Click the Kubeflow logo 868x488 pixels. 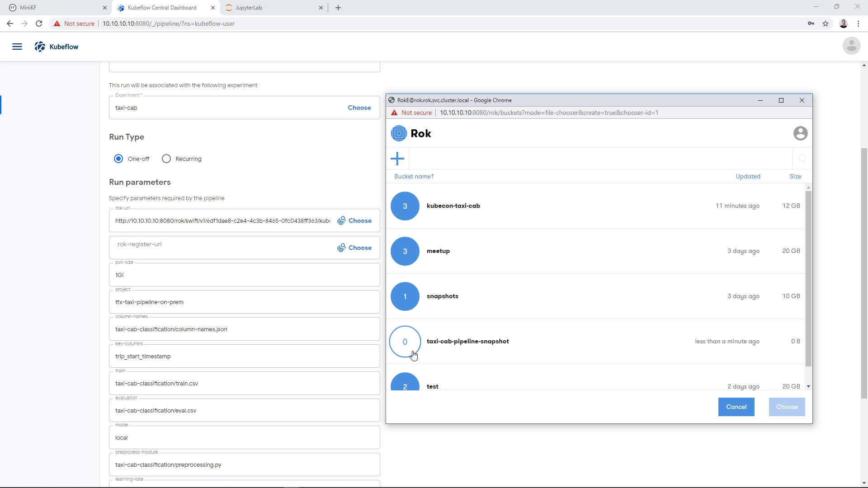pos(57,47)
